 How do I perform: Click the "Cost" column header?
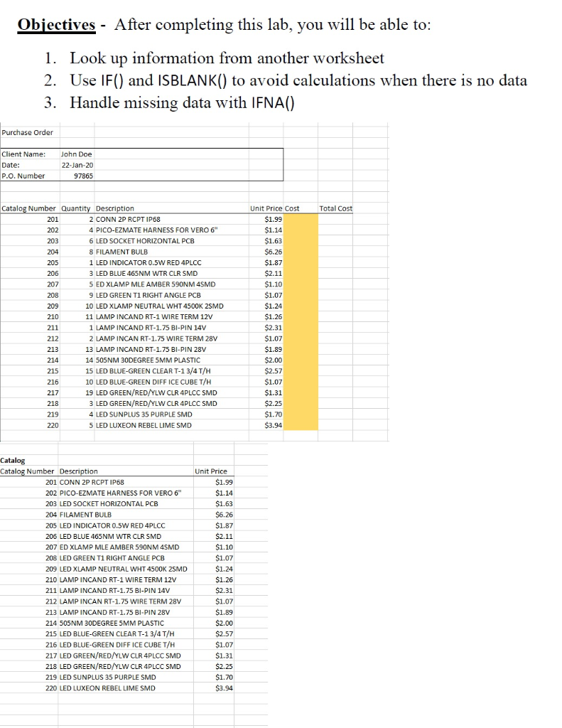(x=292, y=208)
